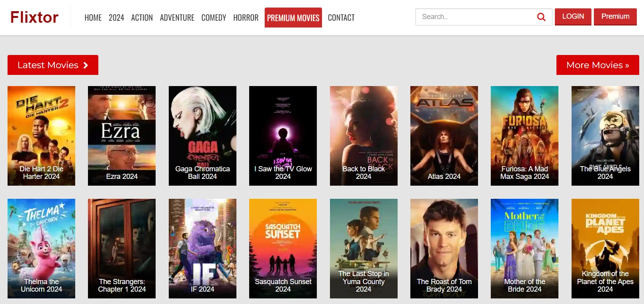
Task: Open The Roast of Tom Brady poster
Action: point(444,249)
